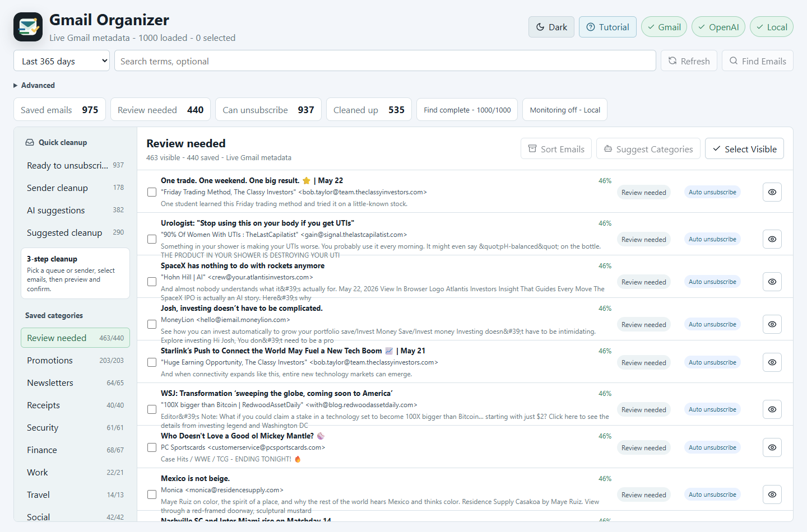This screenshot has width=807, height=532.
Task: Select Finance category
Action: pos(75,450)
